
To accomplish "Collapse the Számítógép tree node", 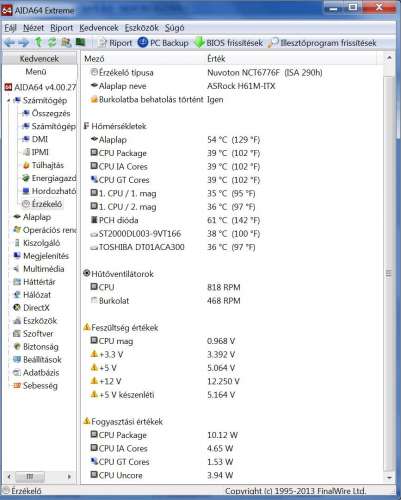I will 9,100.
